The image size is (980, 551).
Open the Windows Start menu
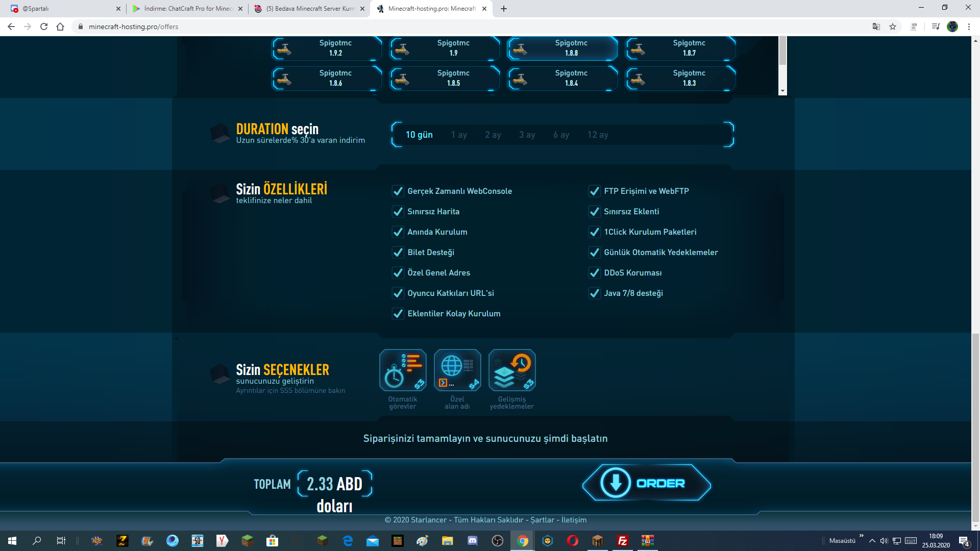point(12,541)
